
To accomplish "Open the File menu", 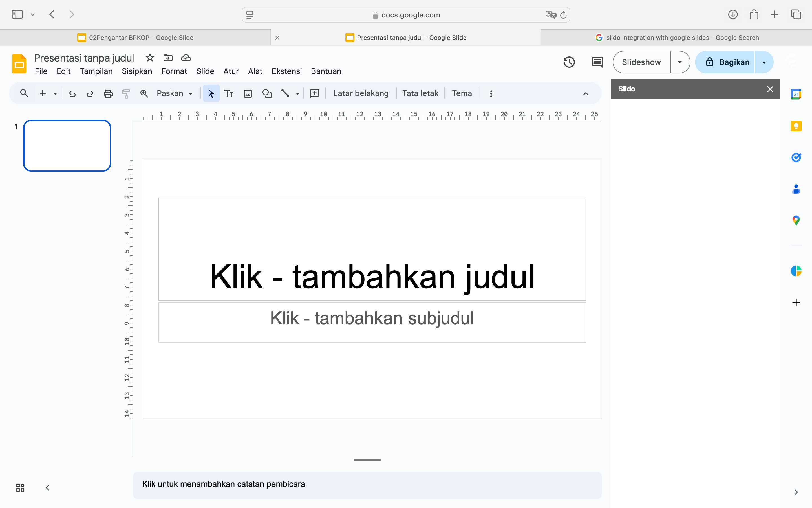I will [41, 71].
